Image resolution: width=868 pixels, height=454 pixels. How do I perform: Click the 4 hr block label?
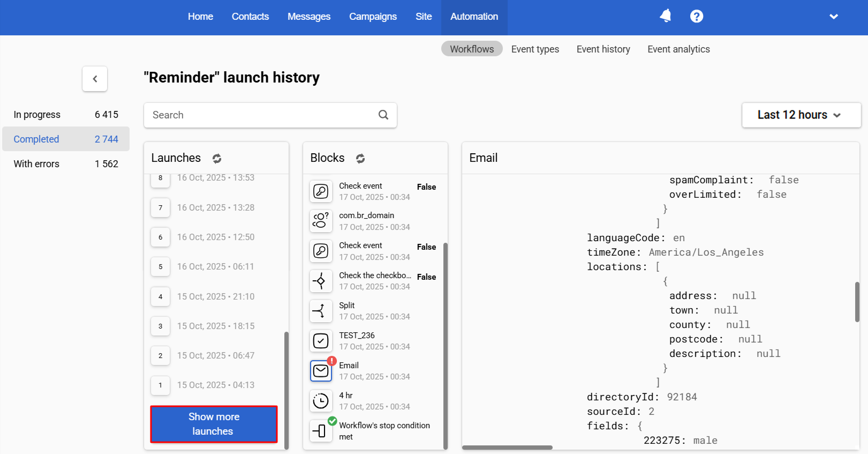[x=345, y=396]
